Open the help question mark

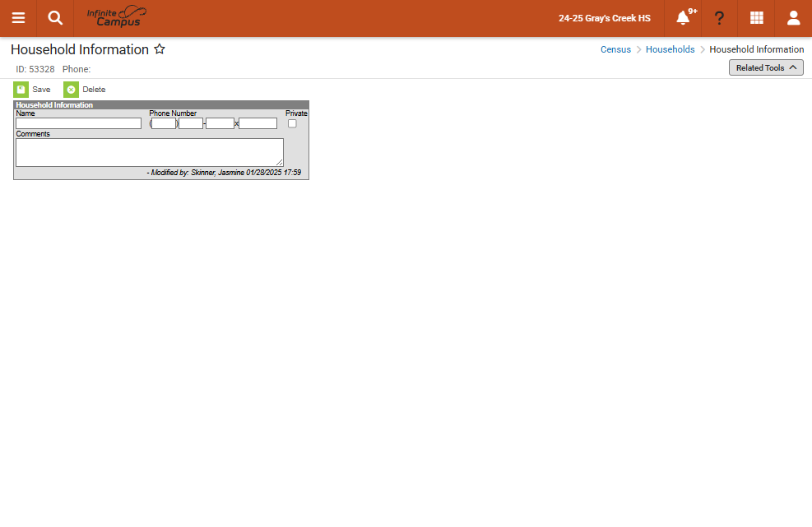click(719, 18)
